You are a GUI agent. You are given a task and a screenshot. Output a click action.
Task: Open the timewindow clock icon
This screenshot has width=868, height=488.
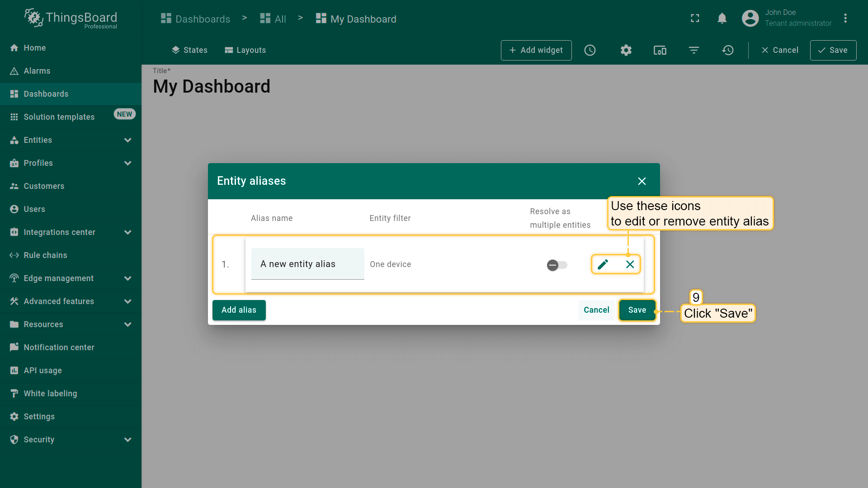tap(590, 50)
